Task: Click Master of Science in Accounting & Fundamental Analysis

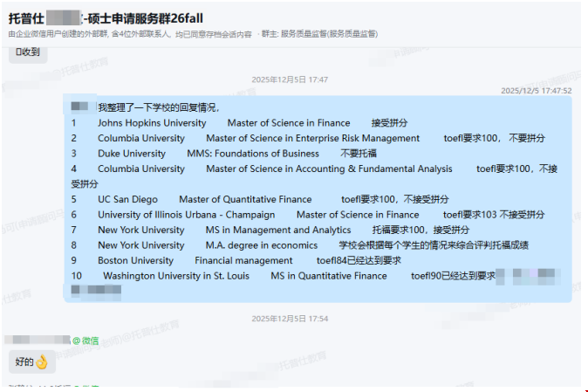Action: pos(329,169)
